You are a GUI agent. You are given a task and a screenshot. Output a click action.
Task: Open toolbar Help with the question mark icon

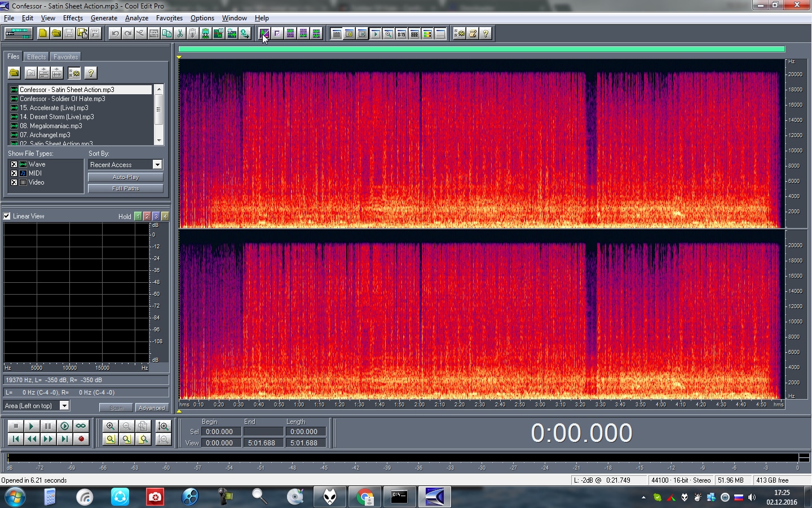click(x=486, y=33)
